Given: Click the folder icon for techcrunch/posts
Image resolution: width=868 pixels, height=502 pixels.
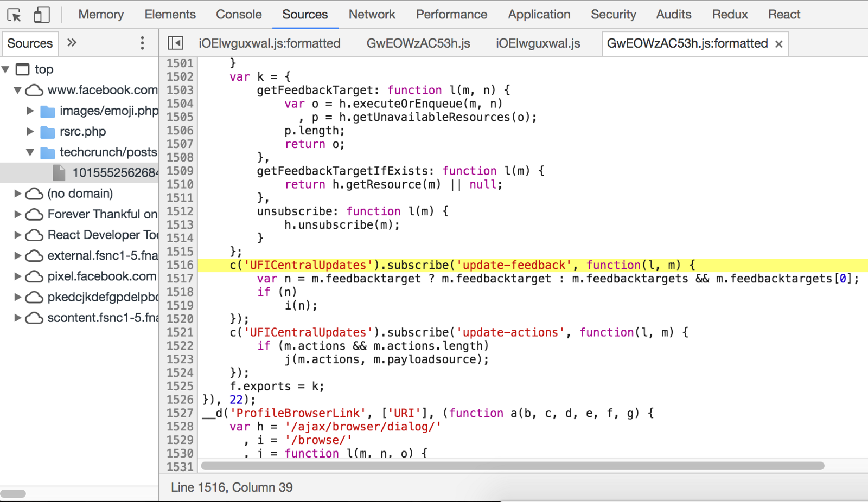Looking at the screenshot, I should click(47, 152).
